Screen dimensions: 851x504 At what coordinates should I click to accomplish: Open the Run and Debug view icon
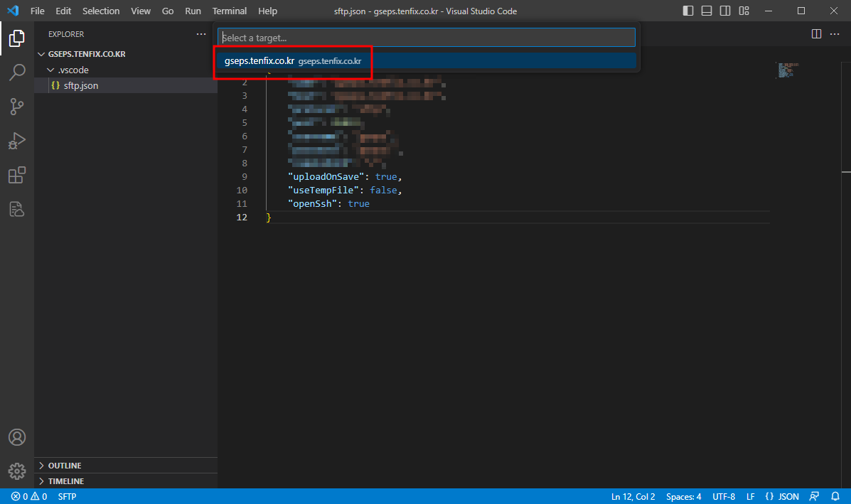click(17, 141)
